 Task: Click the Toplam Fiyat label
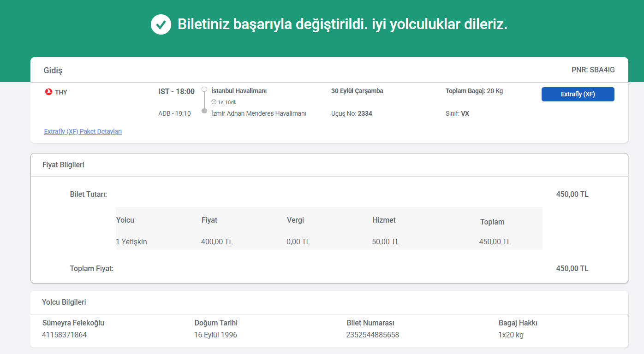pyautogui.click(x=92, y=268)
